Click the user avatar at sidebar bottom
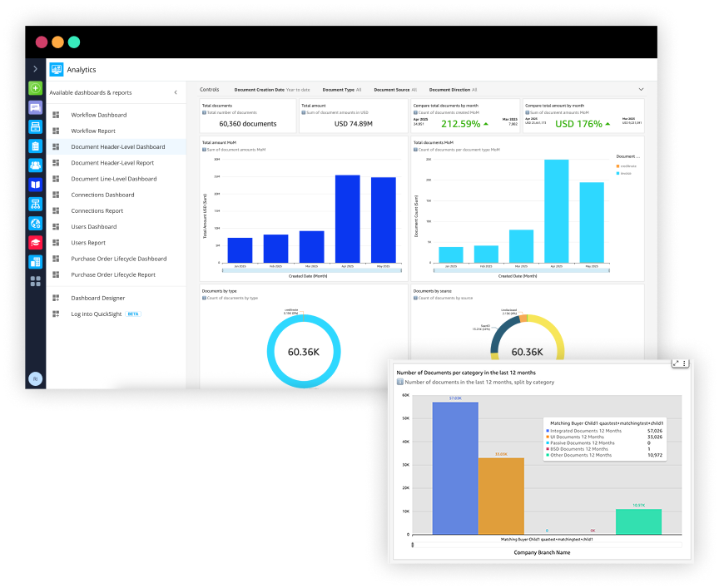This screenshot has width=719, height=588. click(35, 379)
